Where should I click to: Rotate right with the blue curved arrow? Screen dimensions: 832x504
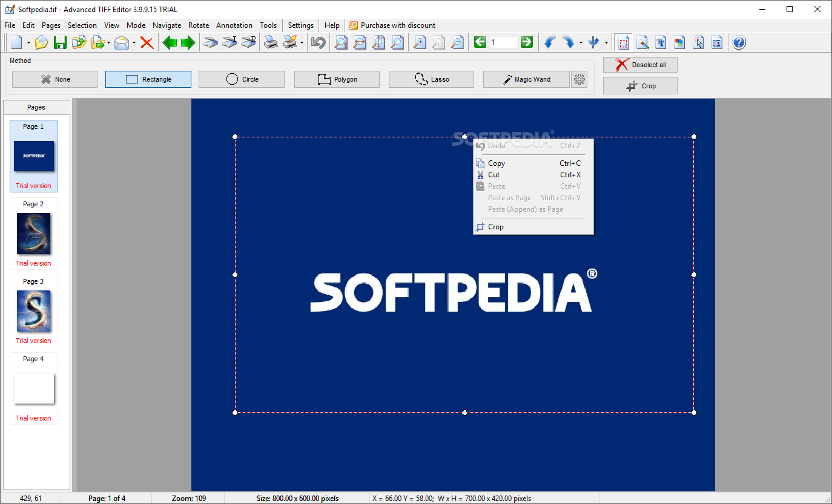tap(569, 42)
